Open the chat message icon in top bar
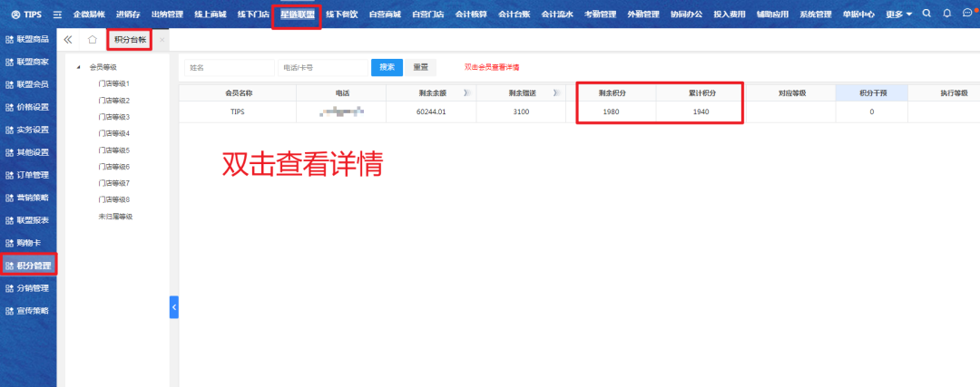Image resolution: width=980 pixels, height=387 pixels. click(x=967, y=14)
